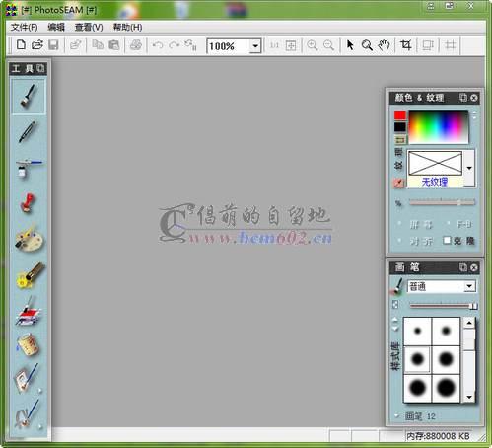Pick a color from the spectrum
The width and height of the screenshot is (492, 448).
coord(439,127)
